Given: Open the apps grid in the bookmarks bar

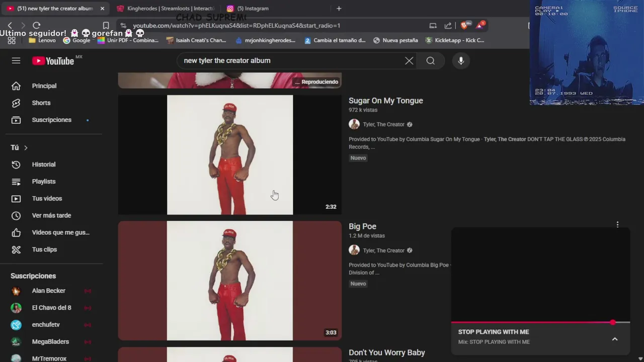Looking at the screenshot, I should pyautogui.click(x=12, y=40).
